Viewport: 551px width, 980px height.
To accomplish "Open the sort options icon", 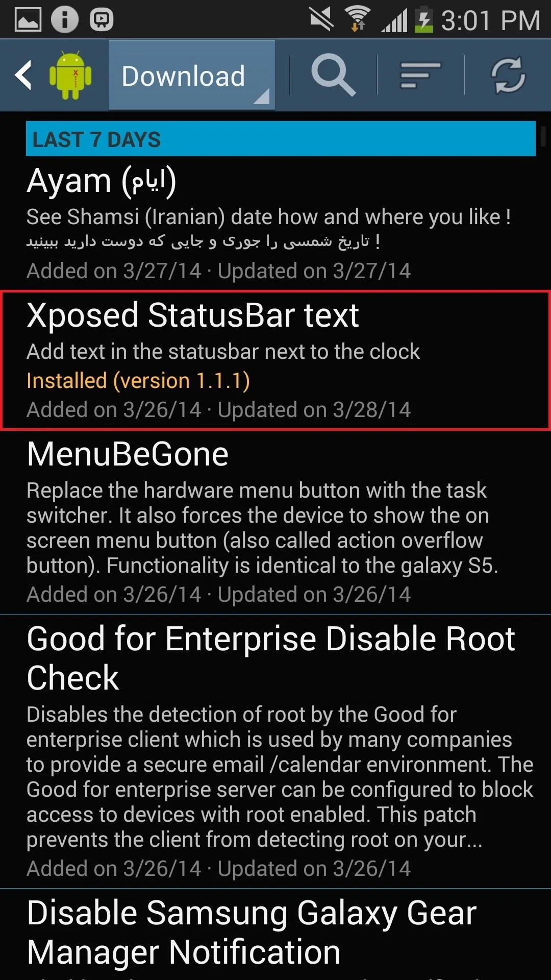I will pyautogui.click(x=420, y=75).
